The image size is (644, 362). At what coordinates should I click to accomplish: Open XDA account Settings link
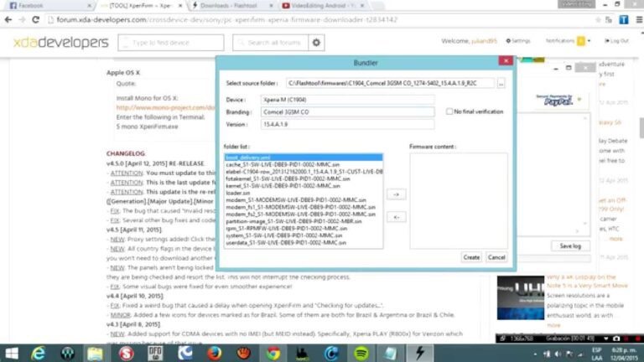click(518, 40)
